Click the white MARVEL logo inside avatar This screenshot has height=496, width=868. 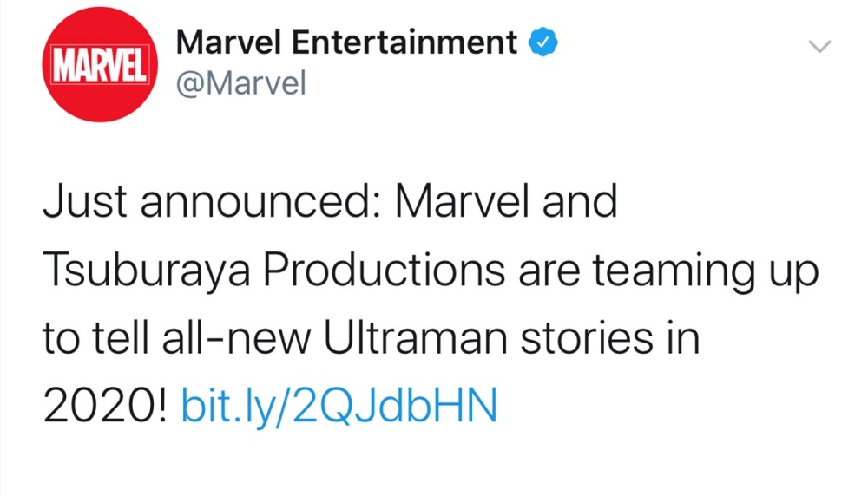[100, 65]
